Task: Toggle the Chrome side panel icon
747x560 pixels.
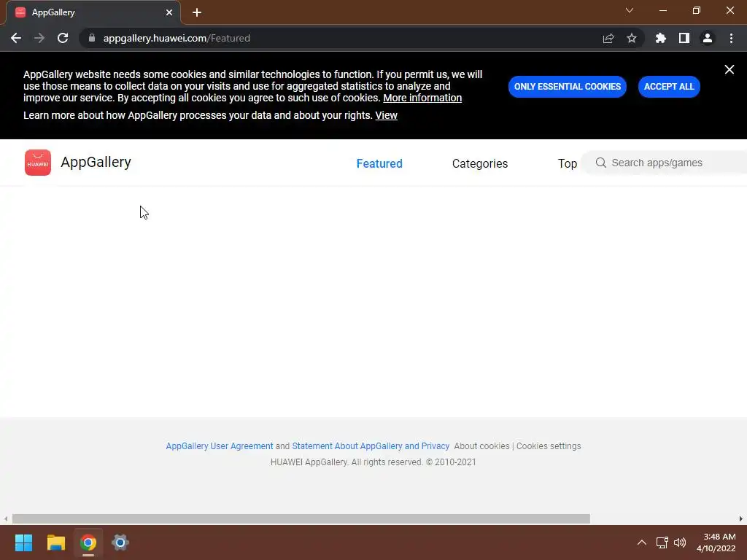Action: coord(684,38)
